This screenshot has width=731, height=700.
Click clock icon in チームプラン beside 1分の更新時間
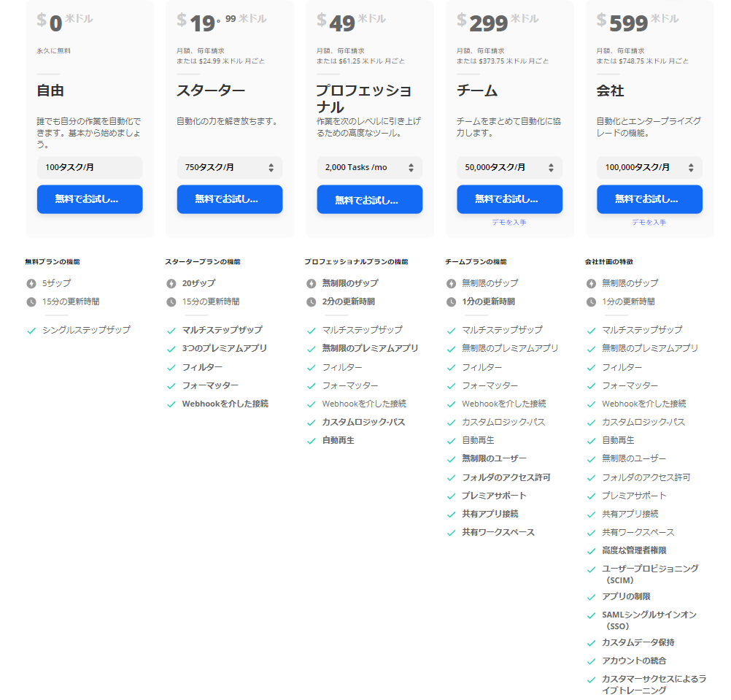[452, 301]
